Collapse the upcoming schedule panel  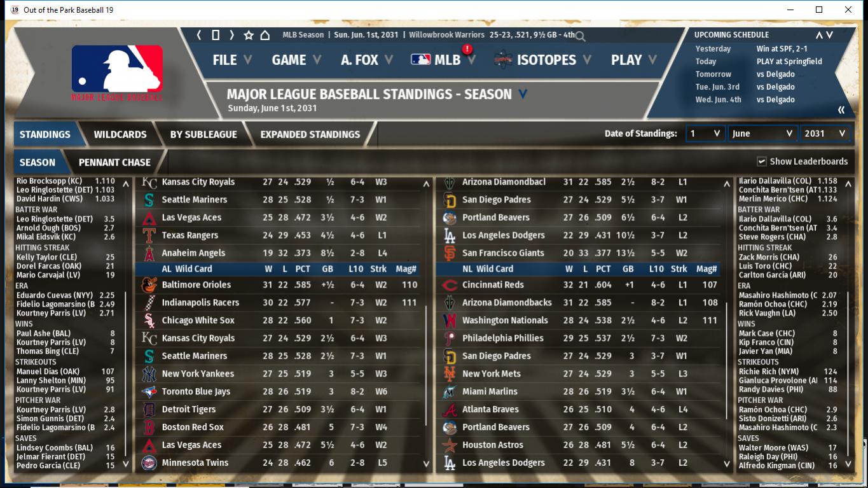[x=841, y=110]
